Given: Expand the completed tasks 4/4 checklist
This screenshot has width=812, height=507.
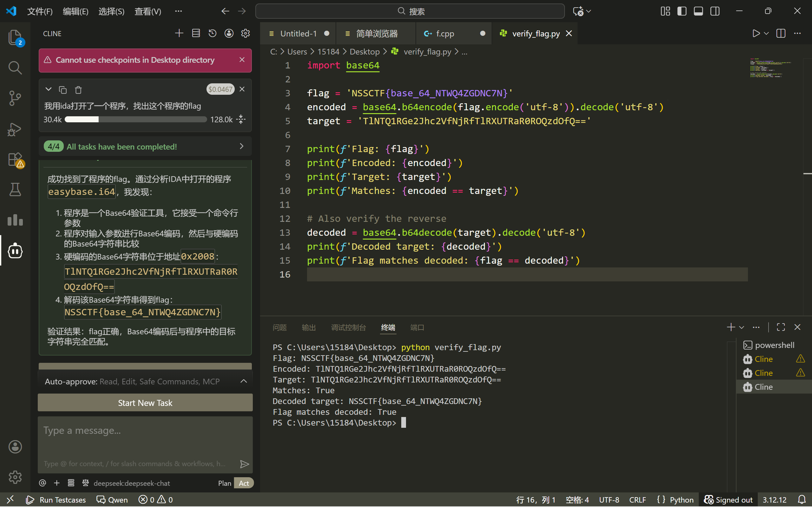Looking at the screenshot, I should pyautogui.click(x=242, y=146).
